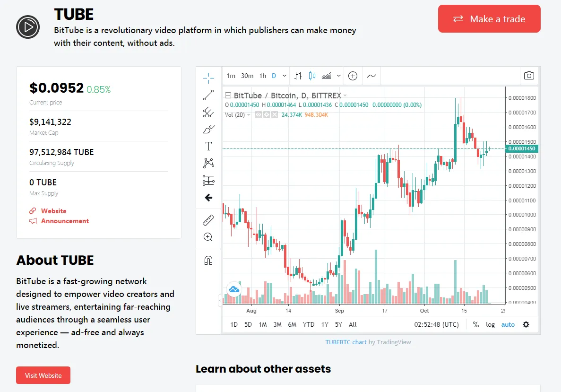Select the brush drawing tool

[x=208, y=129]
